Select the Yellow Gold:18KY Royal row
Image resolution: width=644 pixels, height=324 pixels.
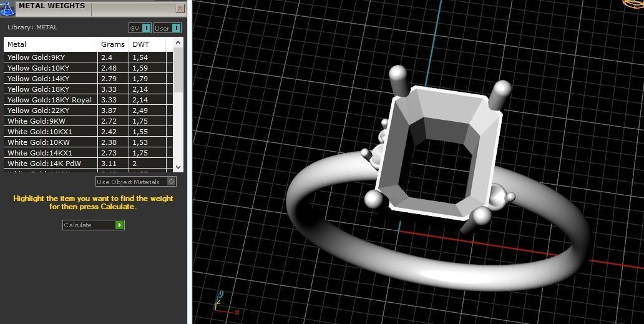pyautogui.click(x=89, y=100)
